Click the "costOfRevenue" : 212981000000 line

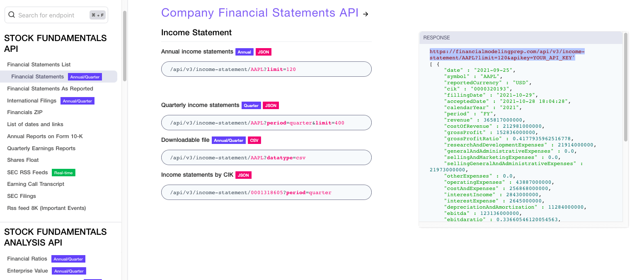494,126
